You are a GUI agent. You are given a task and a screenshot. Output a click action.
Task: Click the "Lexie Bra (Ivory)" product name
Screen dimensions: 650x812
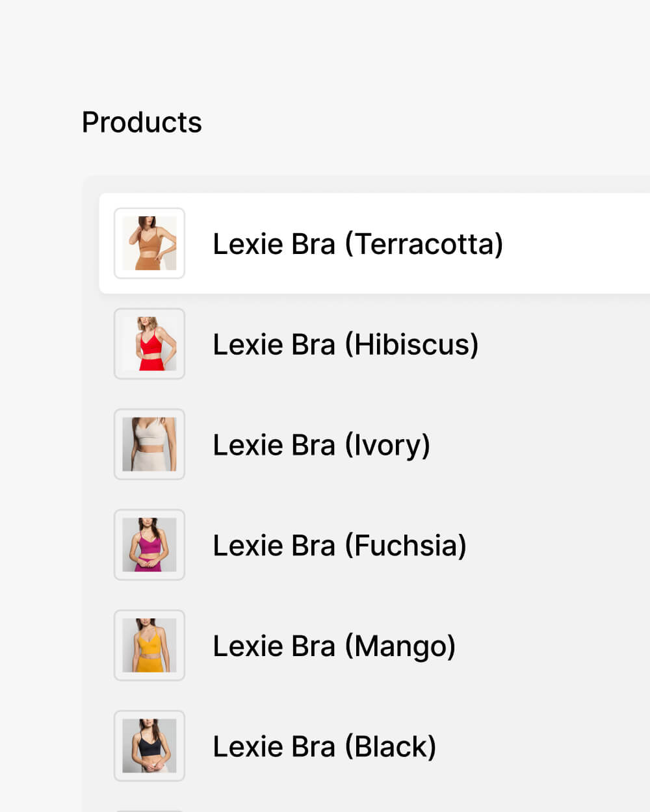321,445
